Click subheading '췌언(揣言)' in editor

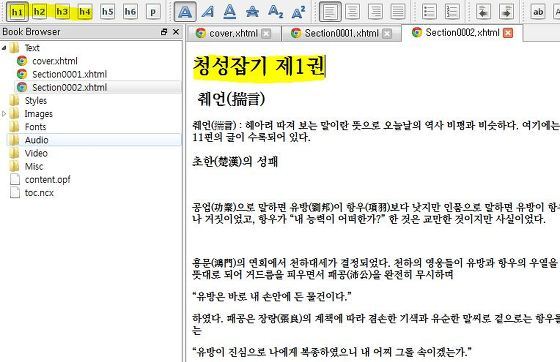(x=231, y=99)
